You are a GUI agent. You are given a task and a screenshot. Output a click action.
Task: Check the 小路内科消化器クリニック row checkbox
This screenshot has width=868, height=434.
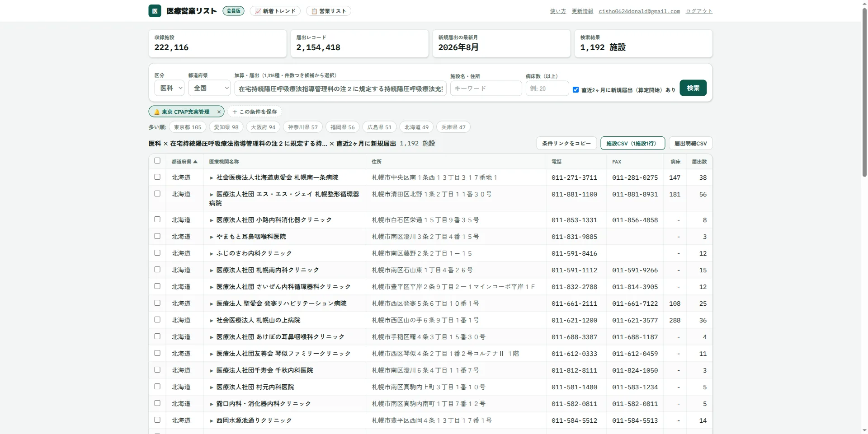point(157,219)
